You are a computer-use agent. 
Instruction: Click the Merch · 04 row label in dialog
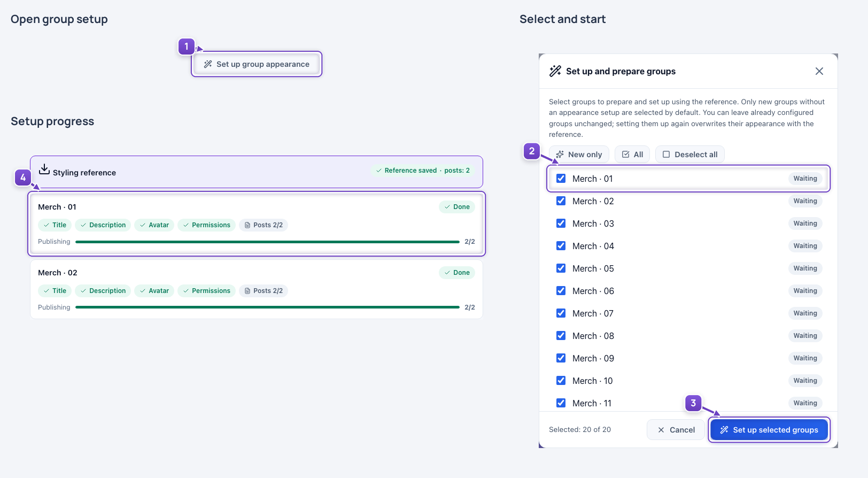coord(593,246)
